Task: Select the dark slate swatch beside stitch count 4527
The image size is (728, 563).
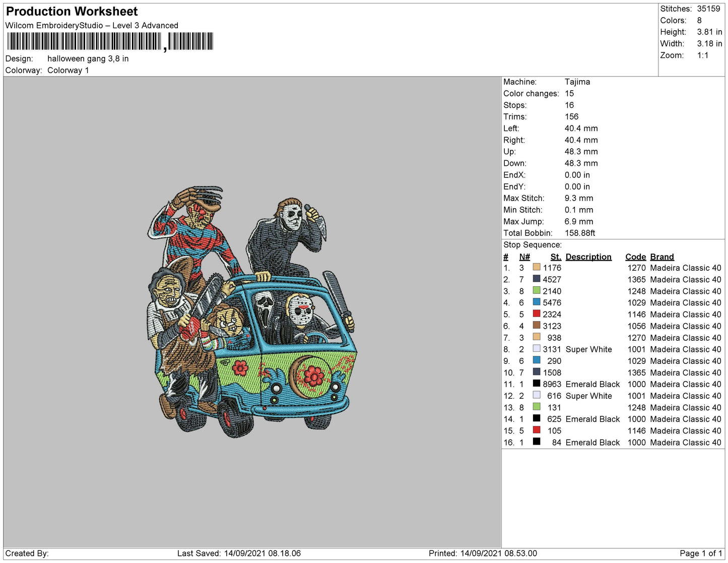Action: pyautogui.click(x=537, y=279)
